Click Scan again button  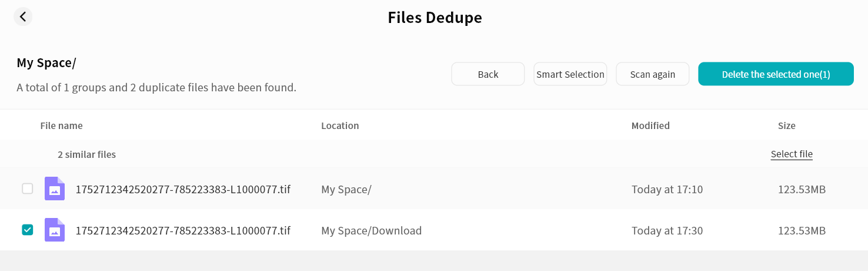[652, 74]
